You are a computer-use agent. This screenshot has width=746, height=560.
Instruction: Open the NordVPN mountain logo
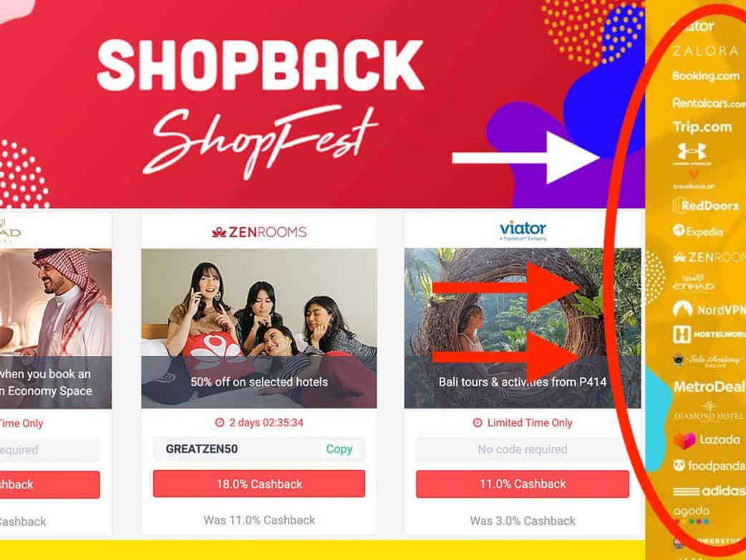point(709,309)
